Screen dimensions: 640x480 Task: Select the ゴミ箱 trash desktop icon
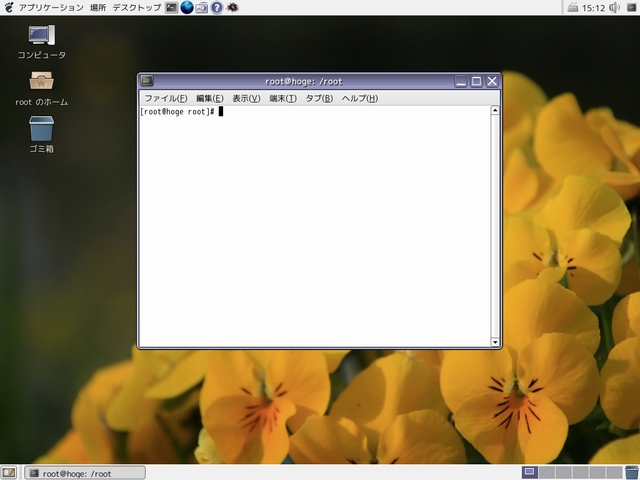[x=42, y=135]
